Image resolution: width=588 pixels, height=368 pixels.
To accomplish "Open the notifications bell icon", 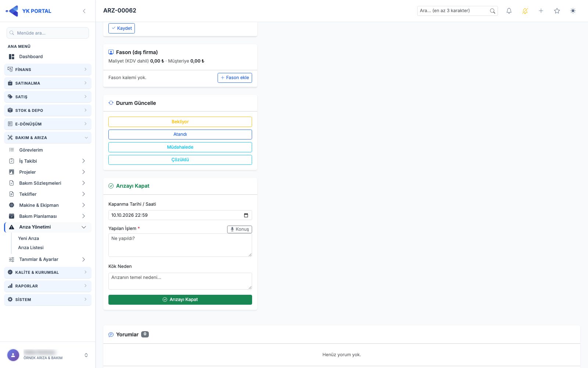I will (x=509, y=11).
